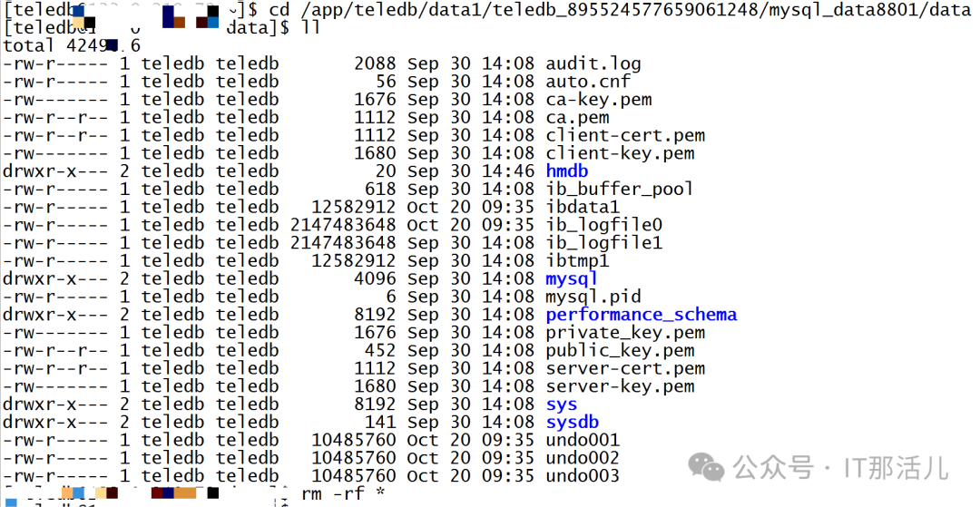The image size is (980, 507).
Task: Select the performance_schema directory name
Action: click(641, 315)
